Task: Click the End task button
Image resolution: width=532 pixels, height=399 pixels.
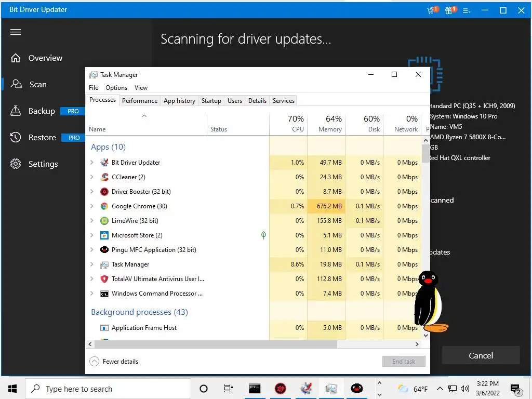Action: (x=404, y=362)
